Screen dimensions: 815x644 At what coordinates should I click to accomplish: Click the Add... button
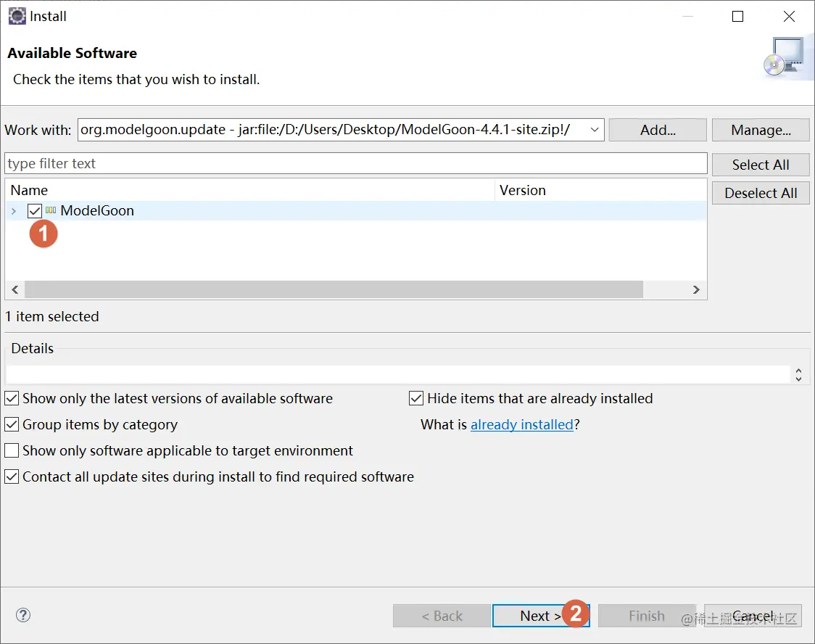point(658,129)
